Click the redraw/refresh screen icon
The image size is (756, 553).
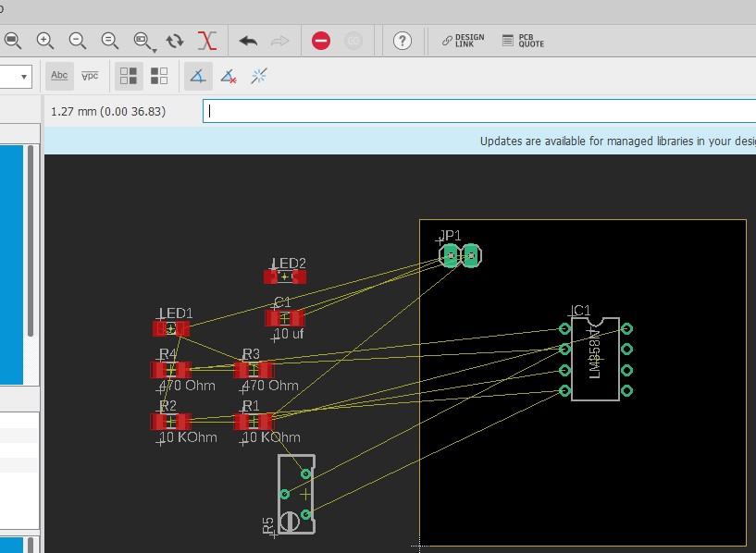click(x=175, y=41)
